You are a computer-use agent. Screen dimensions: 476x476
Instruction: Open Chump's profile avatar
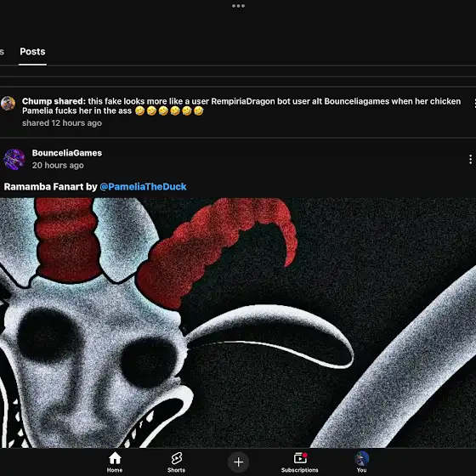click(x=8, y=104)
